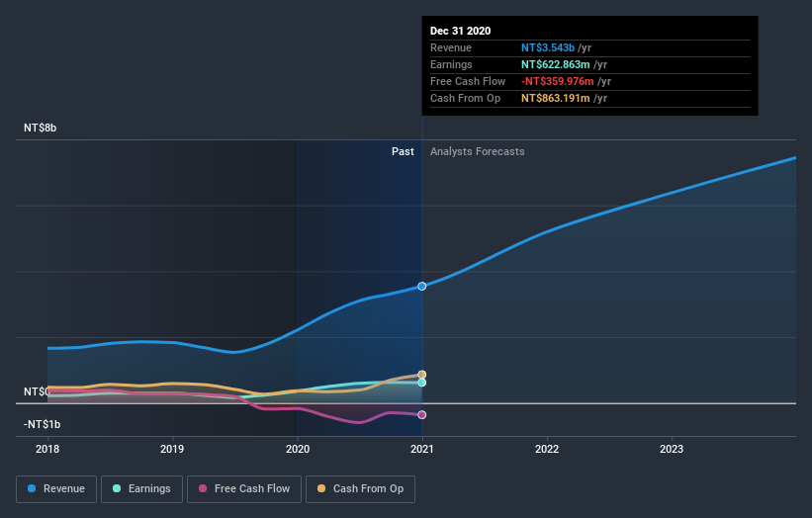Click the teal Earnings marker at 2021

coord(422,383)
